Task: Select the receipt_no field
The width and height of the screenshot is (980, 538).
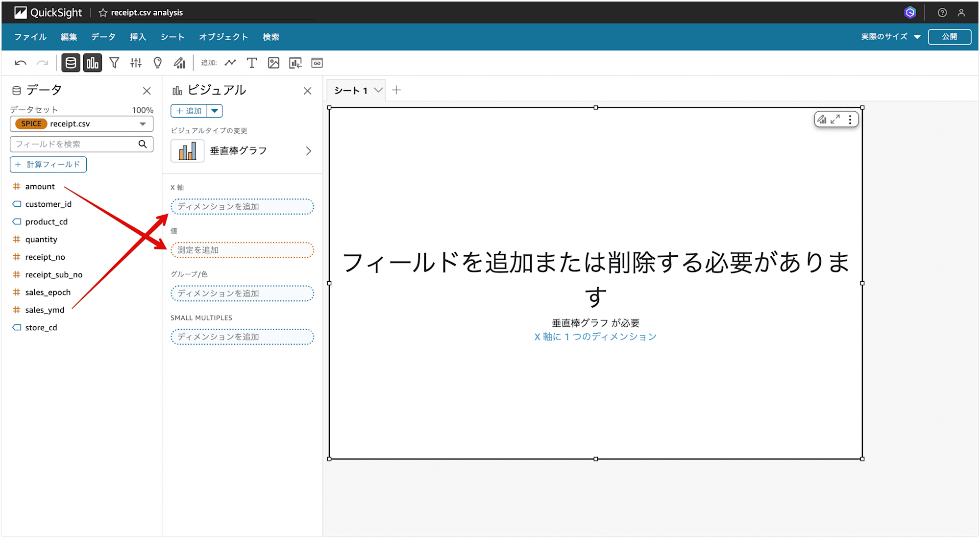Action: point(45,257)
